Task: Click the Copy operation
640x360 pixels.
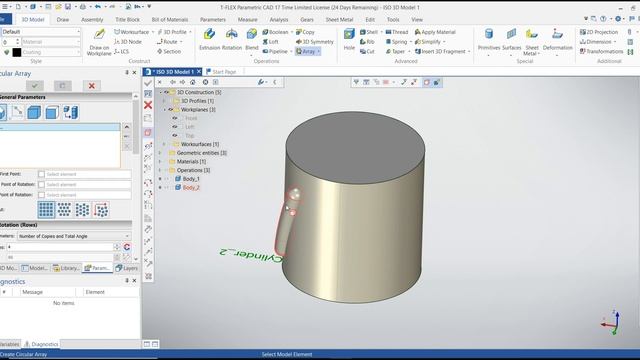Action: coord(305,32)
